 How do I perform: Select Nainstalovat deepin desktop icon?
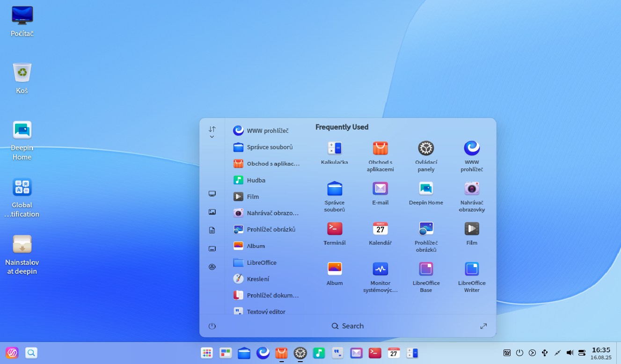22,255
